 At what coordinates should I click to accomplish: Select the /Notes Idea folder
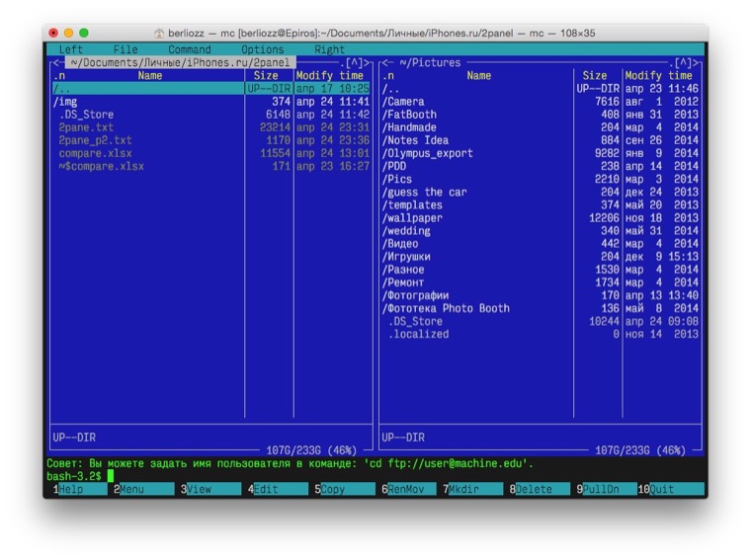point(541,140)
